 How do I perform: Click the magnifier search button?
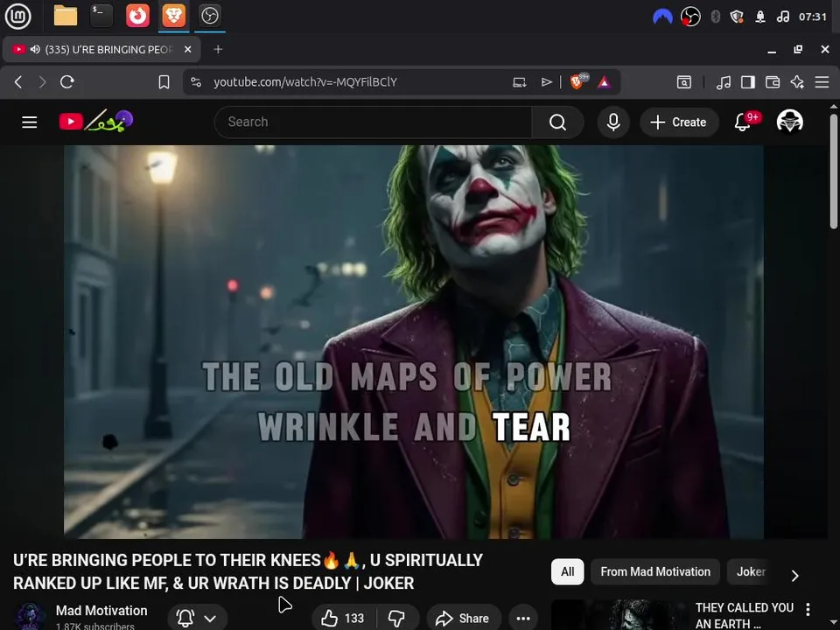tap(557, 122)
